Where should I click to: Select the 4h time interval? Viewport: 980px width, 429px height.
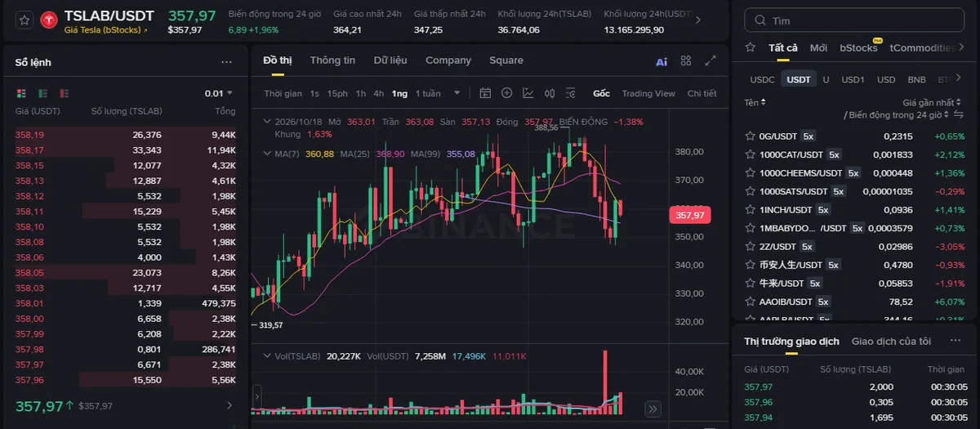click(x=379, y=93)
